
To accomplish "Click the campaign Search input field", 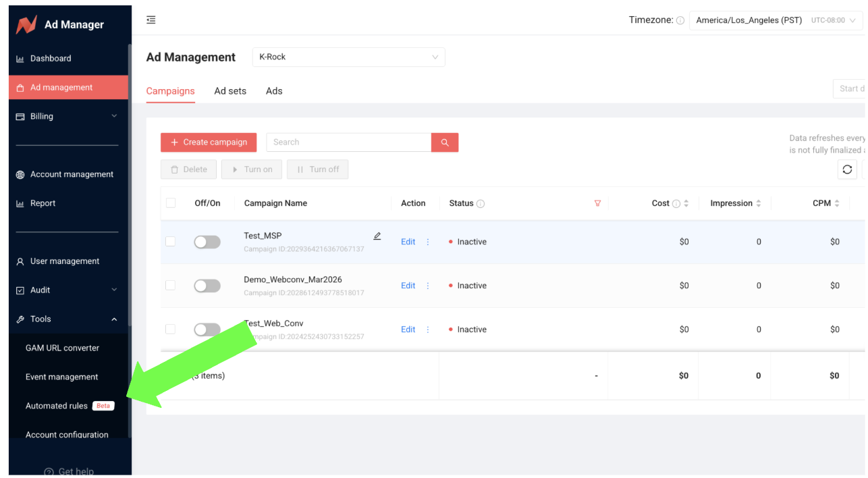I will click(348, 142).
